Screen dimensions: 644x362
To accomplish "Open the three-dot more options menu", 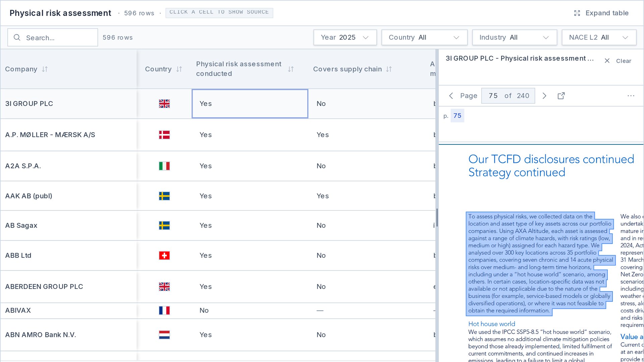I will (631, 96).
